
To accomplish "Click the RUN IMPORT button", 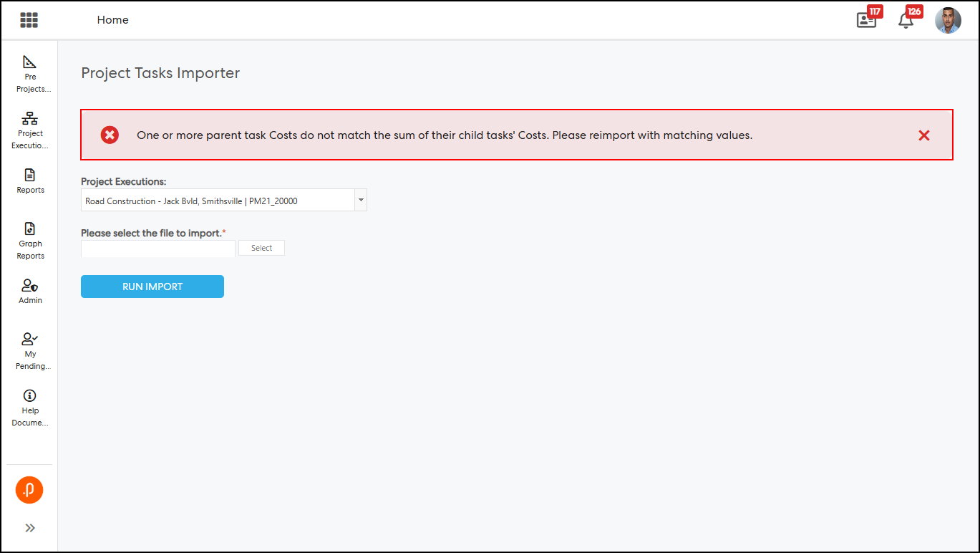I will coord(152,287).
